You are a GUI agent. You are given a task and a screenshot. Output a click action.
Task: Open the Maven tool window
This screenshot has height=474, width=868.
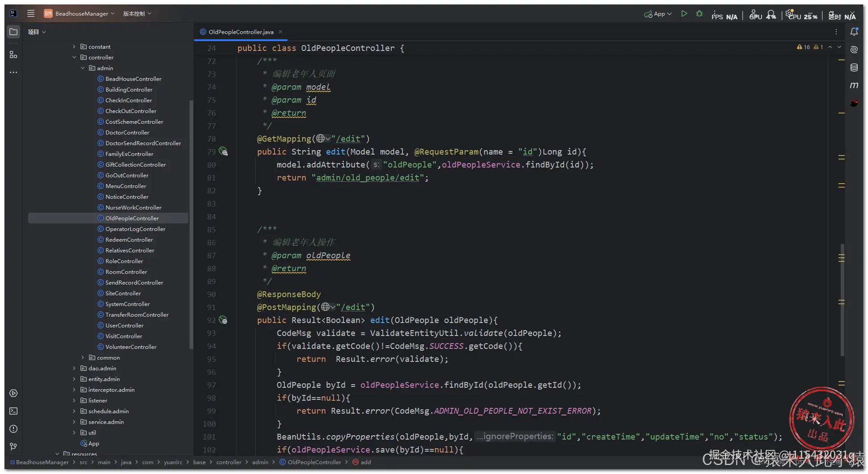point(854,85)
